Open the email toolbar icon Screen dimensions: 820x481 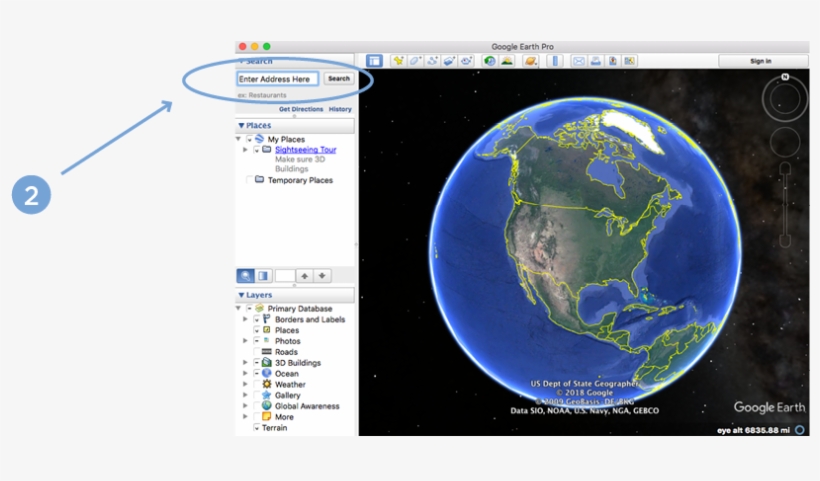pyautogui.click(x=578, y=61)
